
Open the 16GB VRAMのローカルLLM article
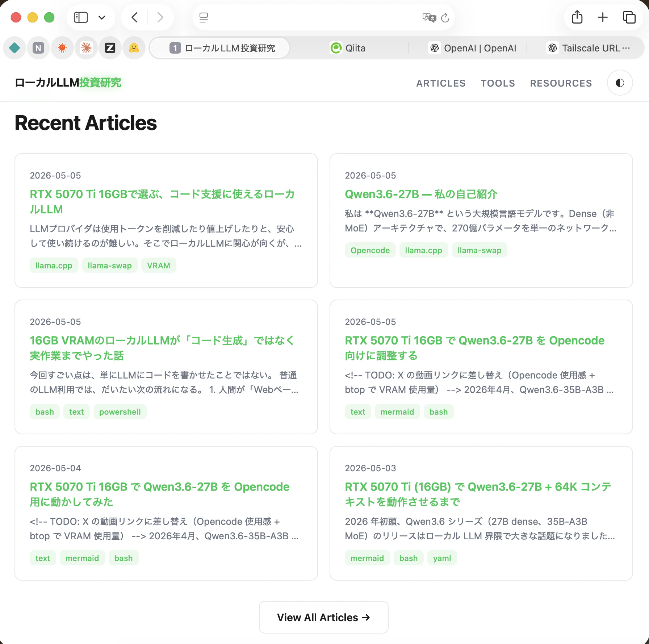(x=162, y=348)
